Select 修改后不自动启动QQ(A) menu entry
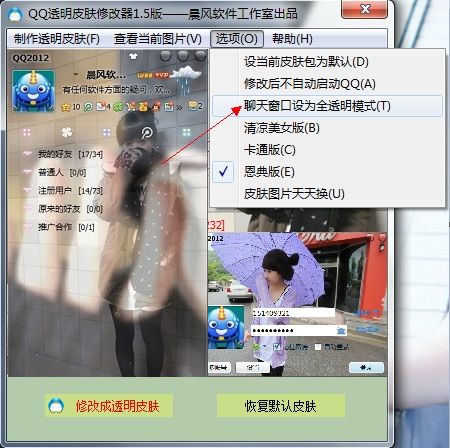Image resolution: width=450 pixels, height=448 pixels. click(x=327, y=84)
